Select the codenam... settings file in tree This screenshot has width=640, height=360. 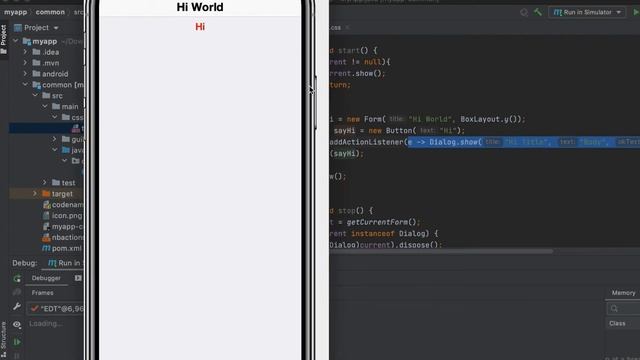click(x=63, y=204)
